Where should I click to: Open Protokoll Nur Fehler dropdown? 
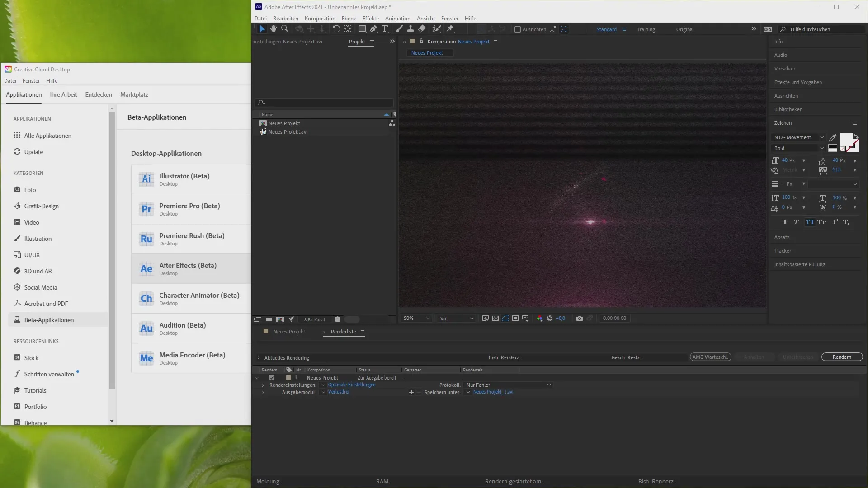coord(508,385)
